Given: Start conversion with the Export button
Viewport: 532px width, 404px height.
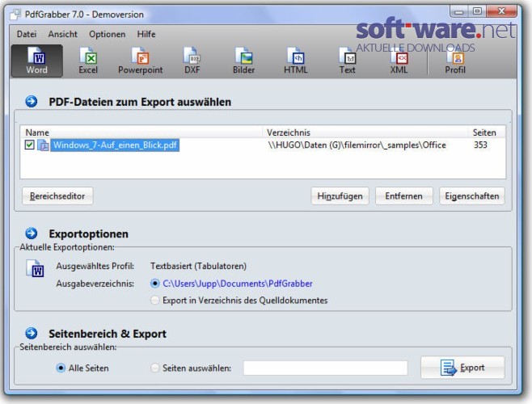Looking at the screenshot, I should [462, 368].
